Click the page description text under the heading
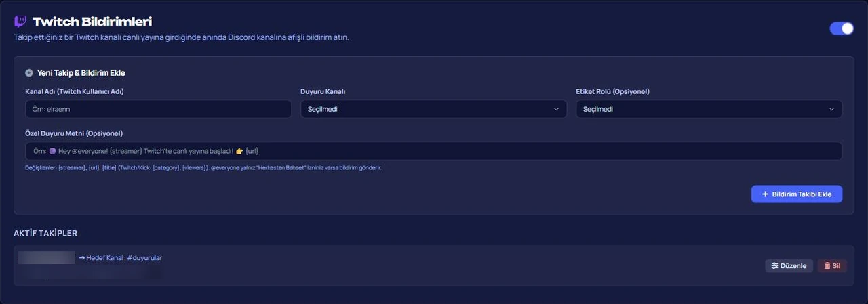868x304 pixels. click(x=182, y=37)
